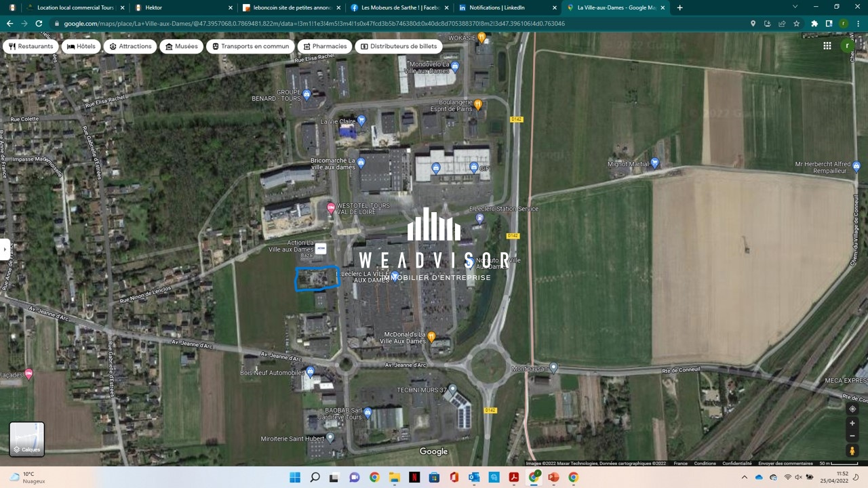Open the Google account avatar on the map
868x488 pixels.
click(x=846, y=45)
